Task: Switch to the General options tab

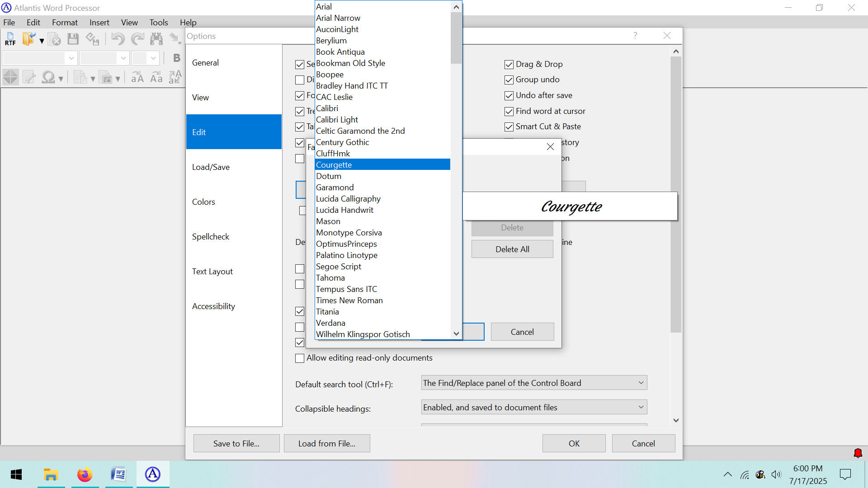Action: pyautogui.click(x=234, y=63)
